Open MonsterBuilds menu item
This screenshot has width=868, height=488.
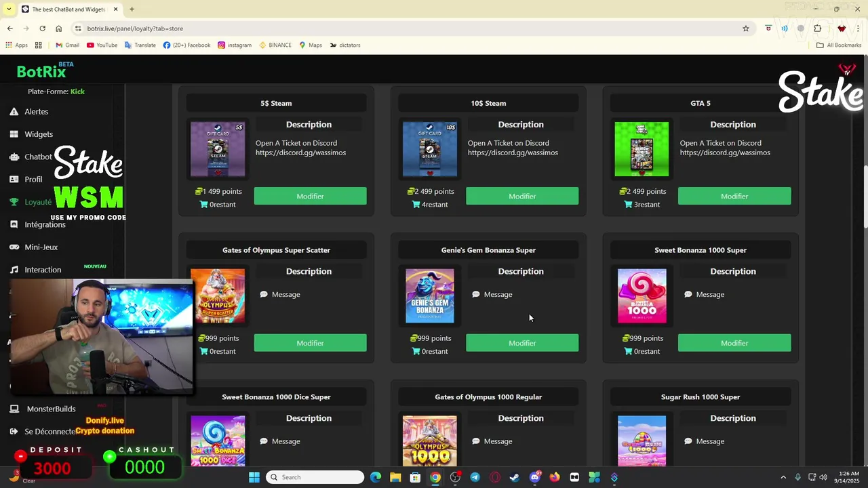pyautogui.click(x=51, y=409)
